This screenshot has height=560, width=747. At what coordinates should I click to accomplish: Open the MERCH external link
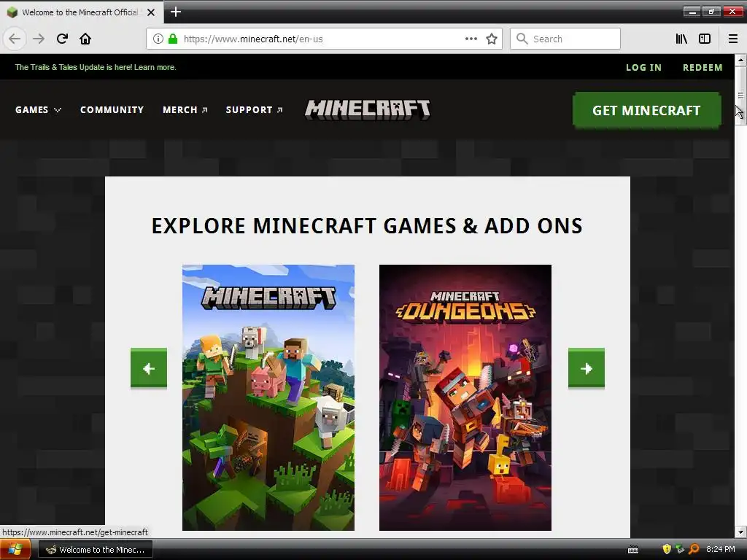pos(185,110)
